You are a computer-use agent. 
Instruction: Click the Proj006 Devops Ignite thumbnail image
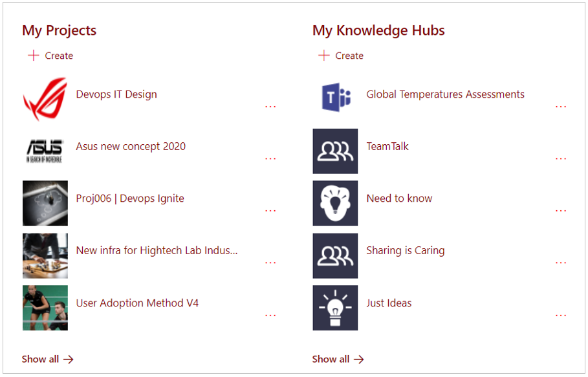45,203
